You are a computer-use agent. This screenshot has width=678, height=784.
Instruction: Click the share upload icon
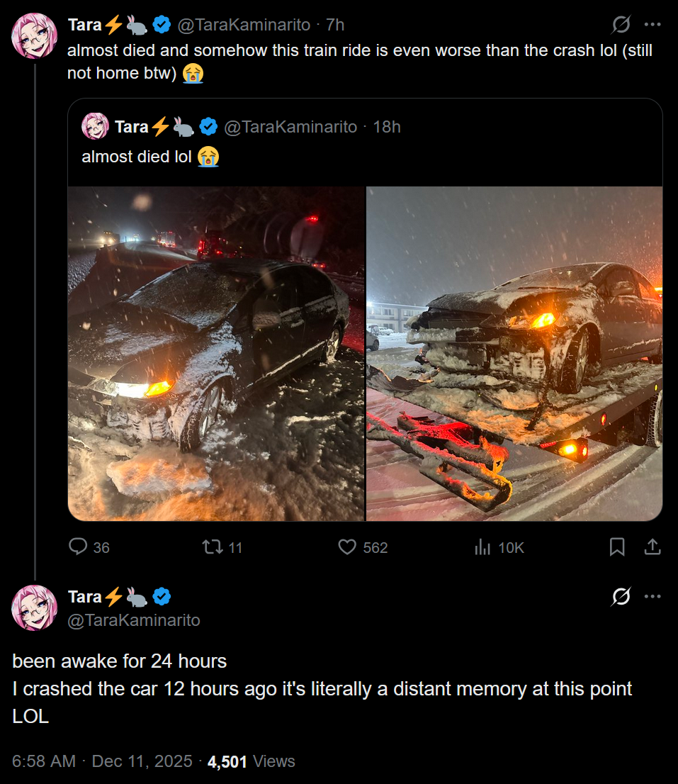coord(652,547)
